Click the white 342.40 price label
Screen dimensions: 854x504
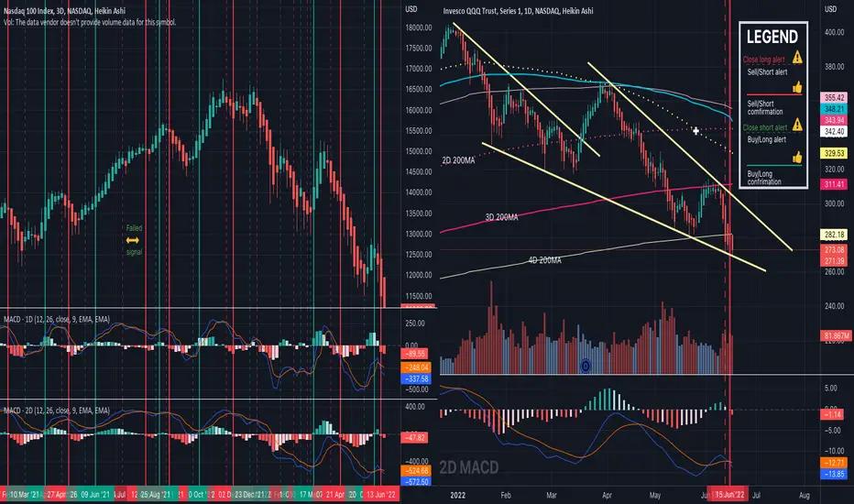tap(834, 132)
